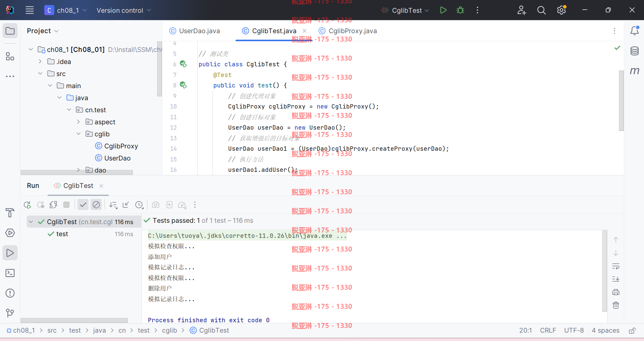Print the console output icon
This screenshot has height=341, width=644.
pyautogui.click(x=616, y=292)
